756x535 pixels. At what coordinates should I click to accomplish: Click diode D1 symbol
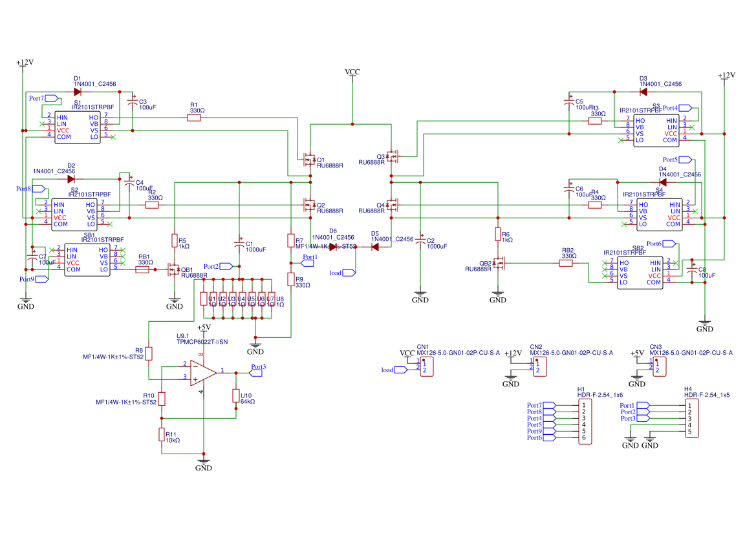[x=77, y=92]
